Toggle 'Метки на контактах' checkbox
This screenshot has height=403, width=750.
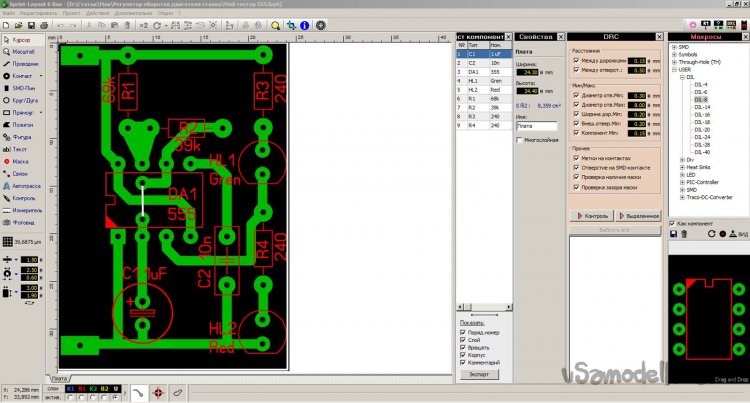[x=576, y=160]
